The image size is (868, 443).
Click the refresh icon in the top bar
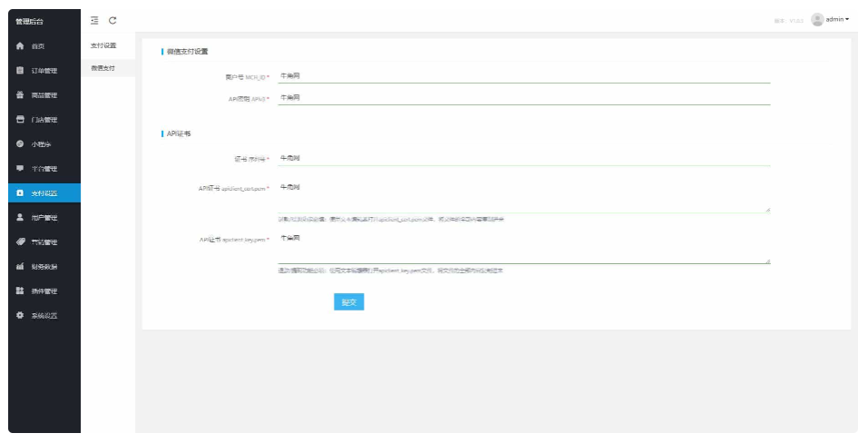[x=112, y=20]
